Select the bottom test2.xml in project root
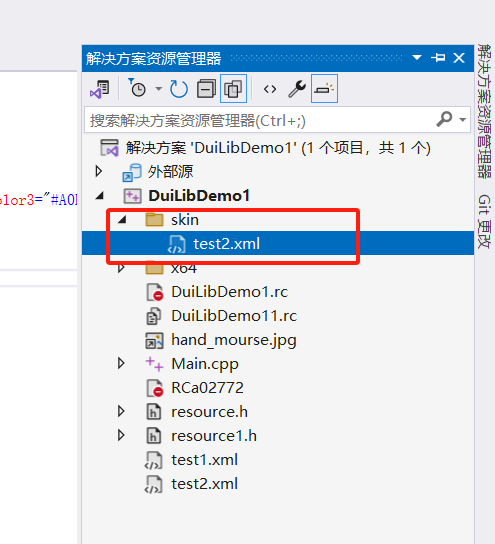The width and height of the screenshot is (495, 544). pyautogui.click(x=205, y=484)
